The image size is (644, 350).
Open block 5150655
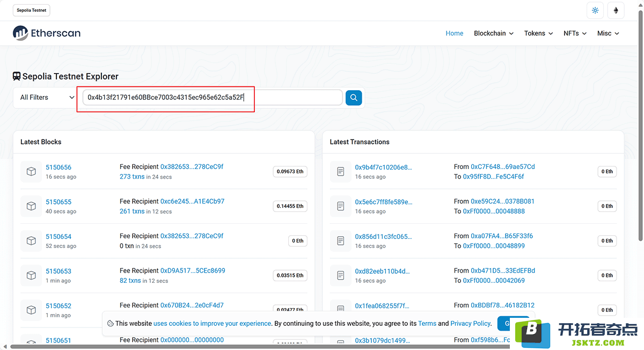pyautogui.click(x=58, y=202)
